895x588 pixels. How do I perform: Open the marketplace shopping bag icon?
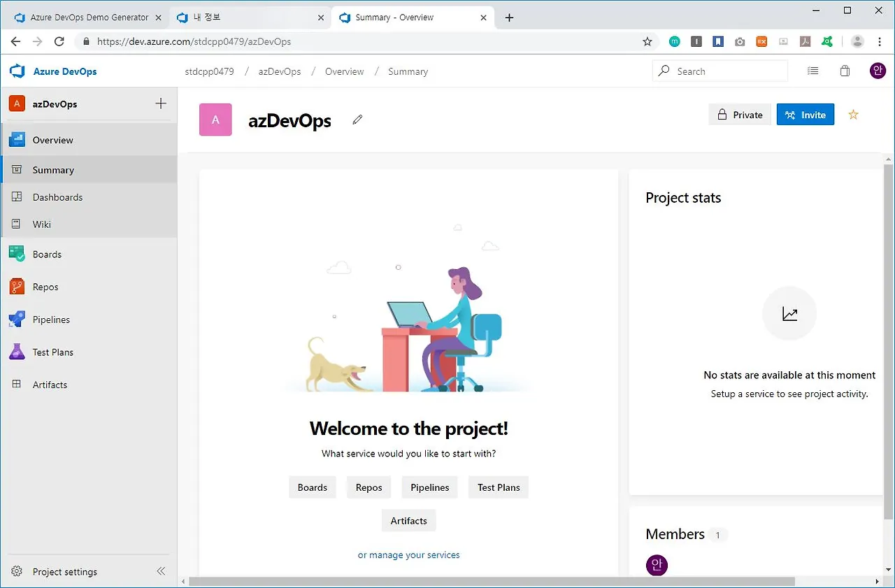[x=844, y=71]
